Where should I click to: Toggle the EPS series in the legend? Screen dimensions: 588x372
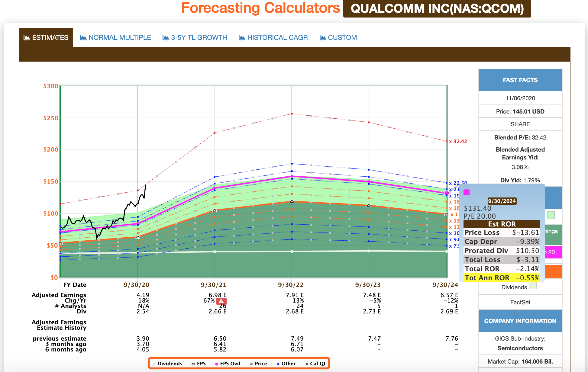click(199, 364)
